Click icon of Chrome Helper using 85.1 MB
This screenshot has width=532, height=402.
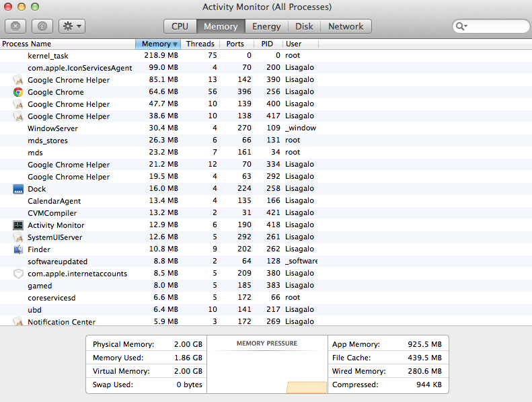point(18,80)
